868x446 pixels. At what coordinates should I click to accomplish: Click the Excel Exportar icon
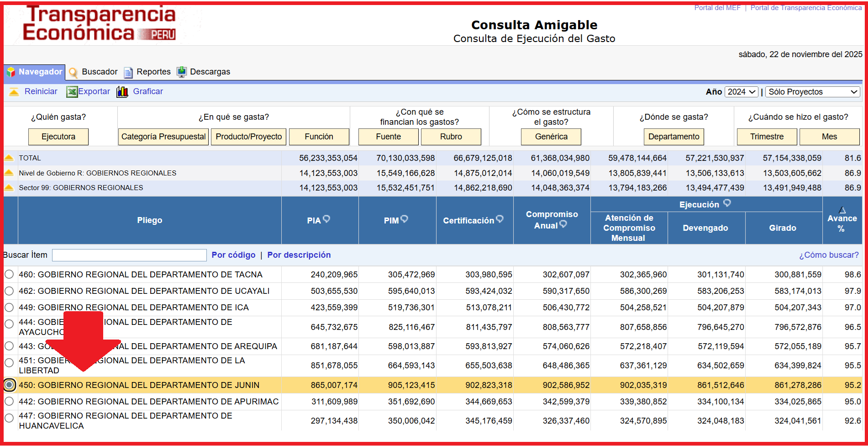(72, 92)
